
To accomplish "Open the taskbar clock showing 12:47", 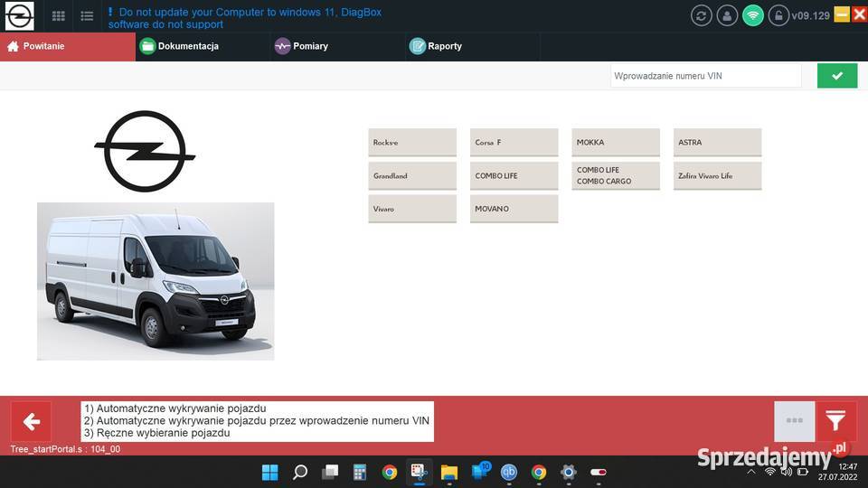I will pyautogui.click(x=838, y=472).
